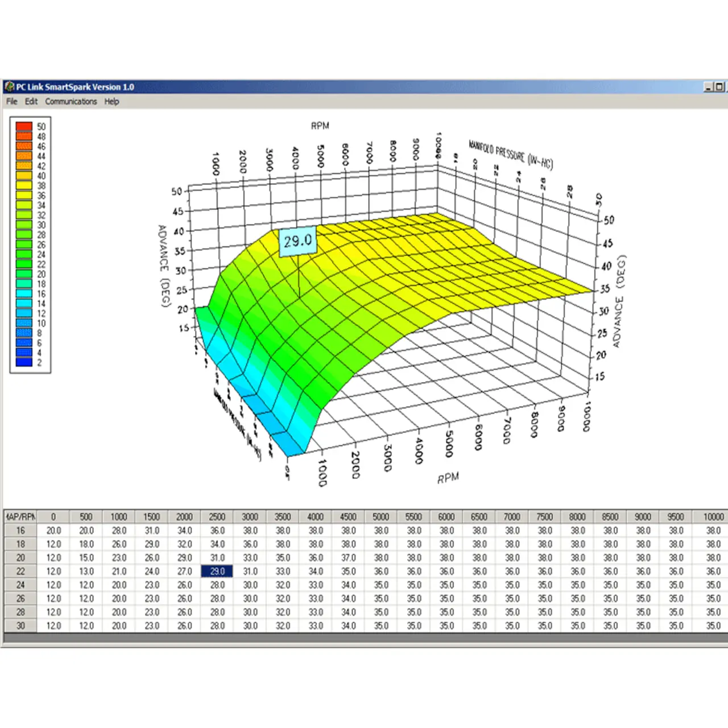Open the Communications menu
Screen dimensions: 728x728
click(71, 102)
